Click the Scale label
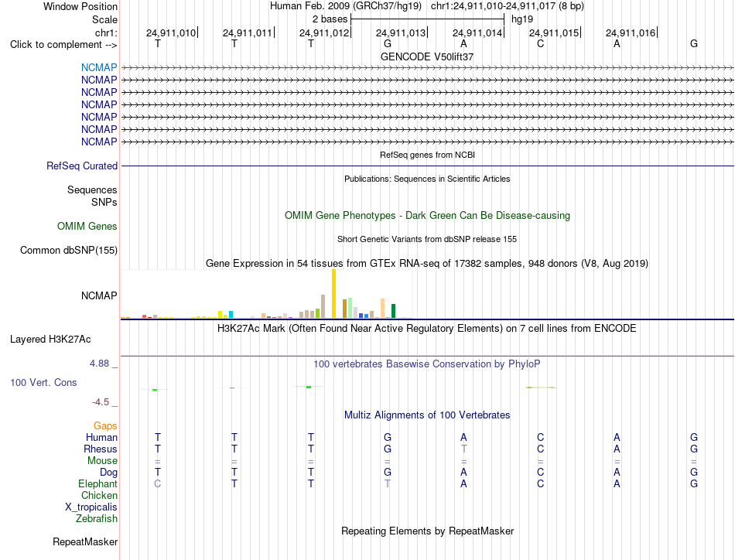735x560 pixels. 104,19
